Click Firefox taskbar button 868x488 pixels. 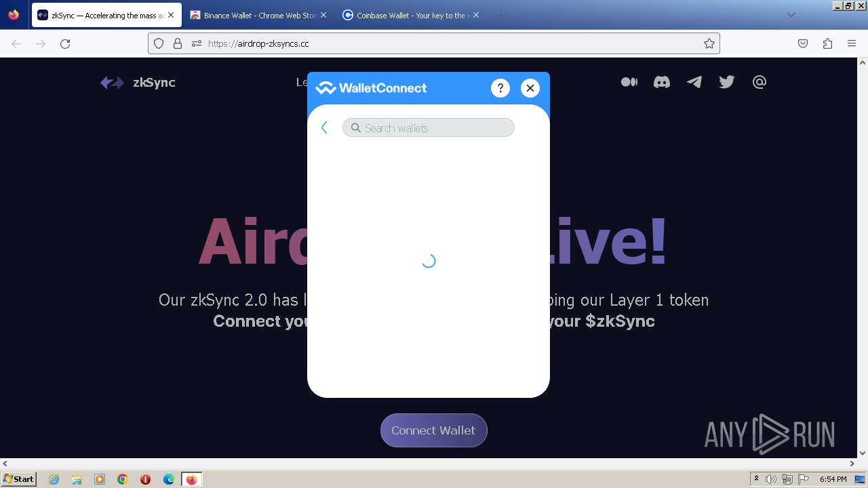point(191,479)
